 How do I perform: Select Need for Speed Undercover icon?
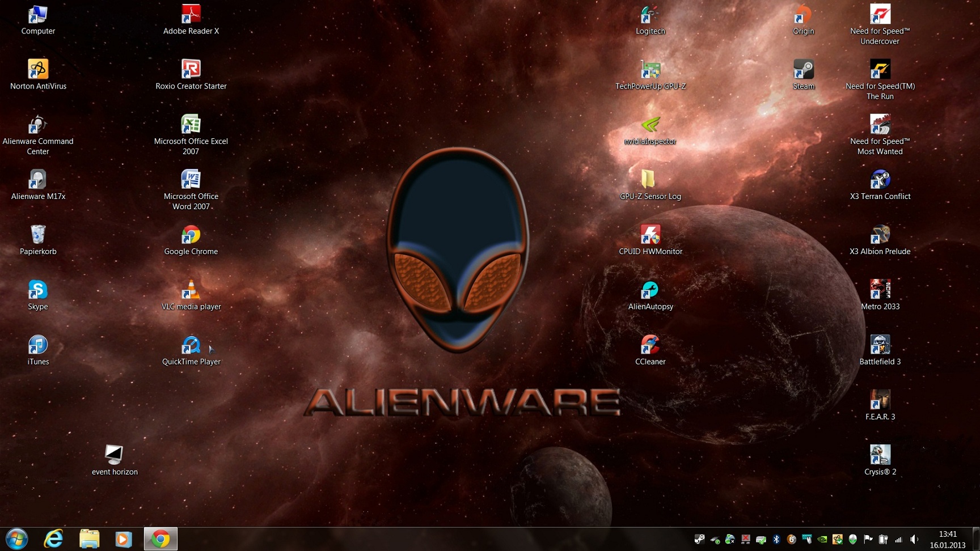coord(880,24)
